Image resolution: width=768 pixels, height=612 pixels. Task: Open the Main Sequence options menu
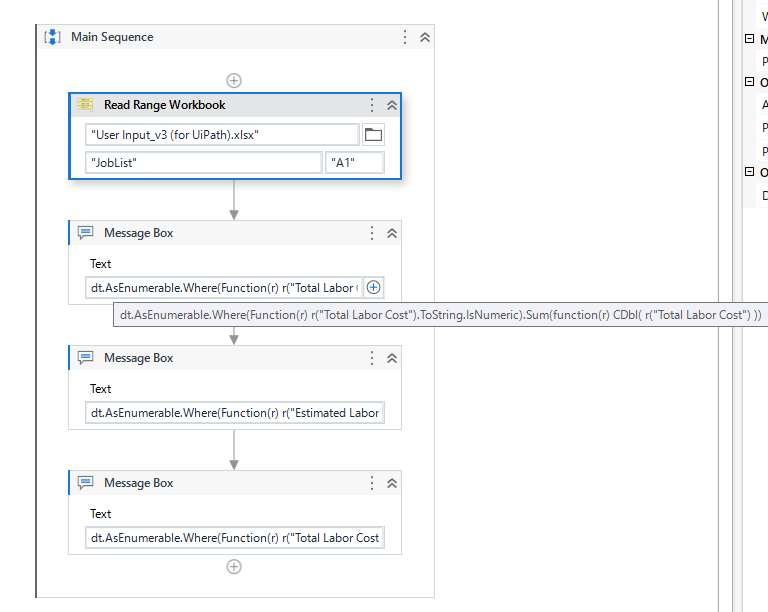[x=405, y=37]
